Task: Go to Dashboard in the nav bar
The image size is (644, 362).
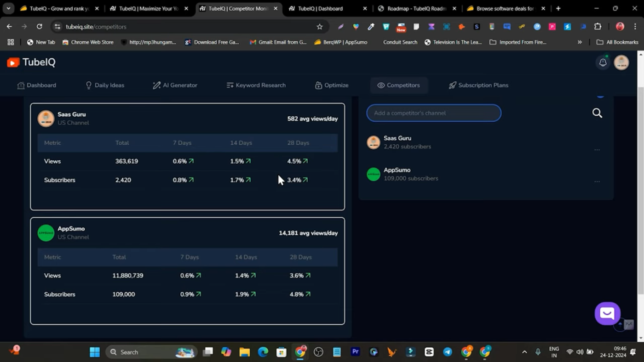Action: pyautogui.click(x=37, y=85)
